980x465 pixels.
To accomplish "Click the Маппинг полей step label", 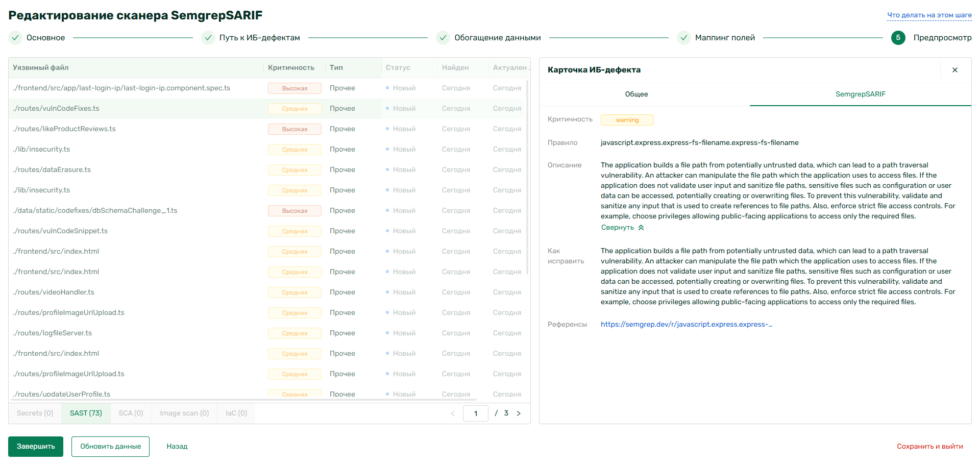I will pyautogui.click(x=725, y=38).
